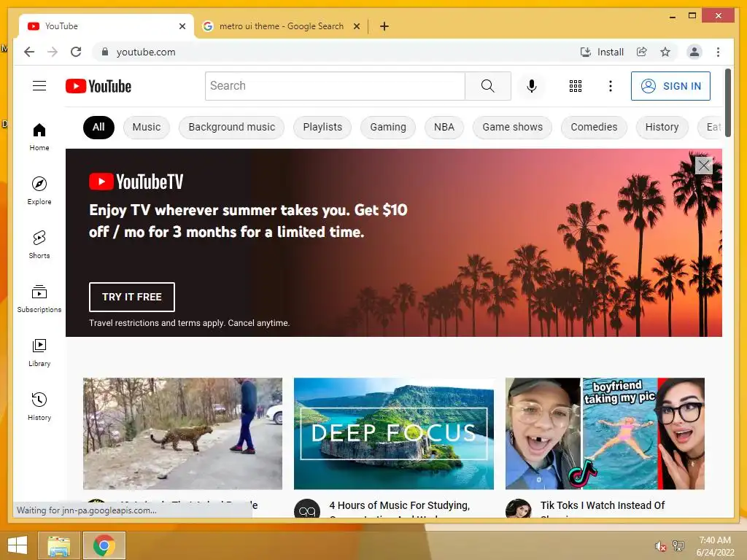Click the SIGN IN button

coord(671,86)
